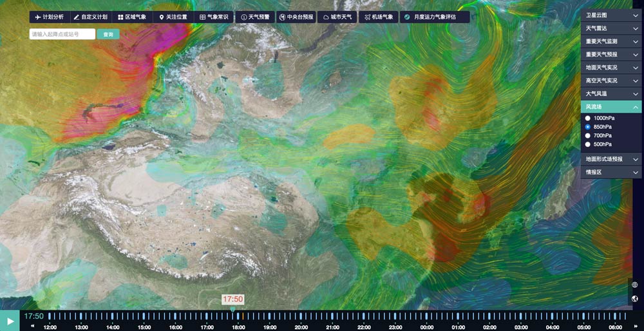
Task: Click the airplane icon for 计划分析
Action: (37, 17)
